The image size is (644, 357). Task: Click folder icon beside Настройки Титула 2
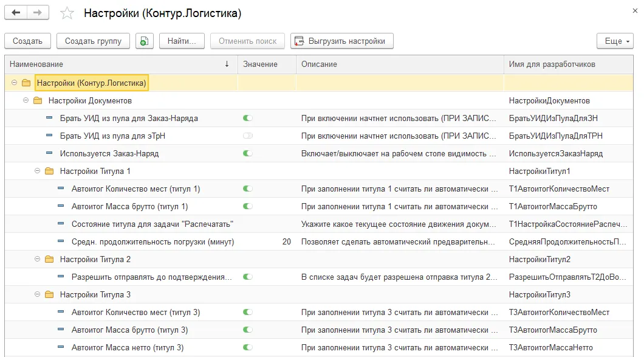point(49,260)
